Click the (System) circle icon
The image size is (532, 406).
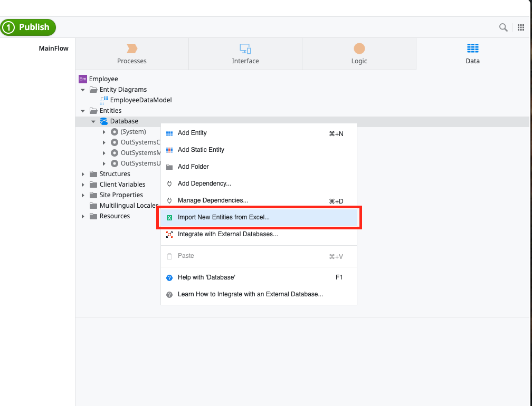[115, 132]
